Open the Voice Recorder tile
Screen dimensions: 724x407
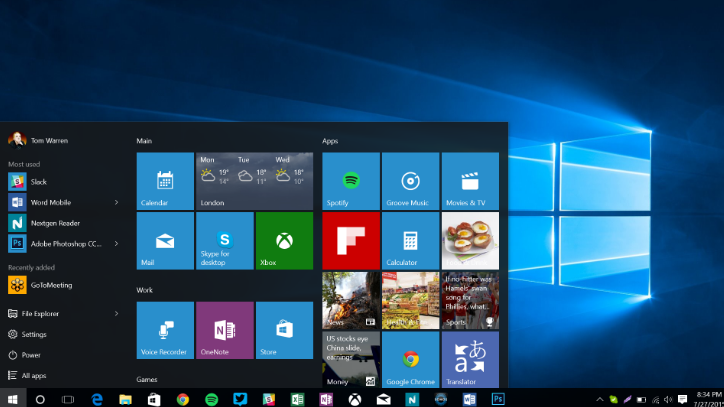coord(165,330)
